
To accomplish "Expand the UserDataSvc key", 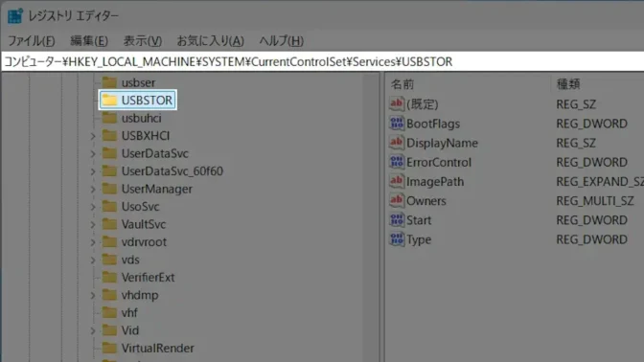I will pyautogui.click(x=93, y=154).
